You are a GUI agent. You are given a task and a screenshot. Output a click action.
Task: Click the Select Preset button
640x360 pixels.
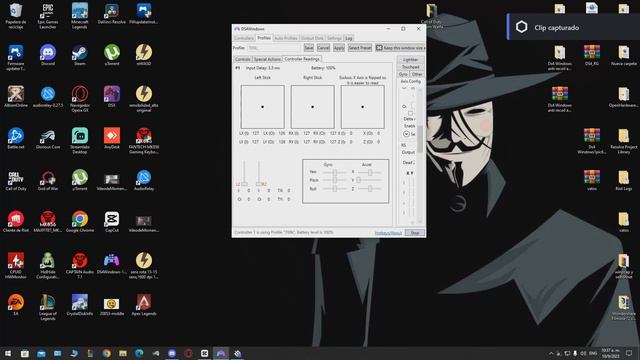[360, 48]
